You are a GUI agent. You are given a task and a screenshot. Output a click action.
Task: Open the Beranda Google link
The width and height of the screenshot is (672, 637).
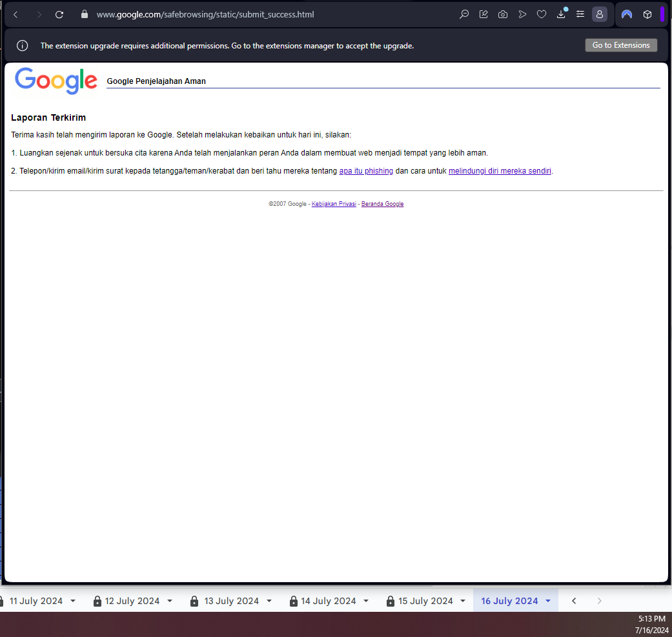382,204
